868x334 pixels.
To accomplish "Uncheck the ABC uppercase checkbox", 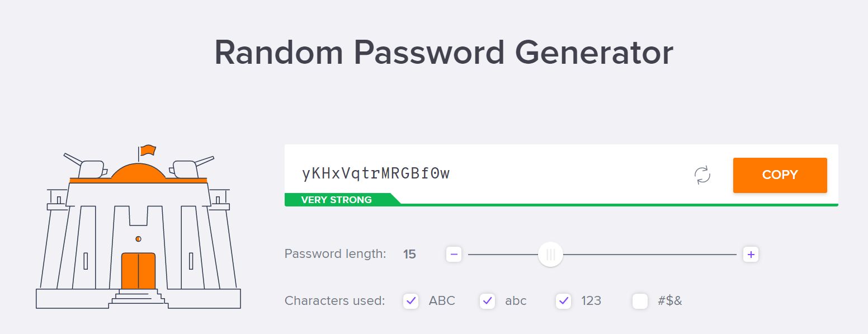I will tap(411, 301).
